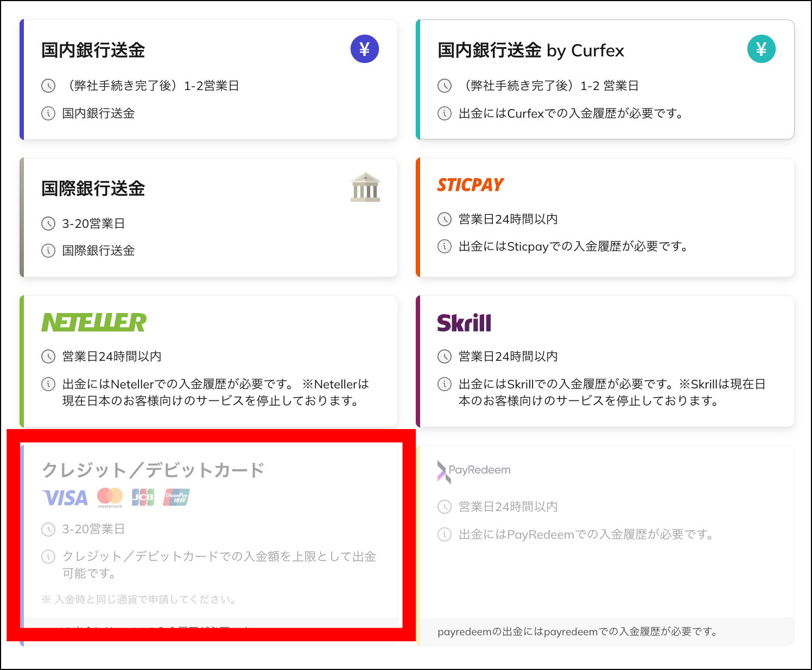The width and height of the screenshot is (812, 670).
Task: Click the JCB logo
Action: point(142,497)
